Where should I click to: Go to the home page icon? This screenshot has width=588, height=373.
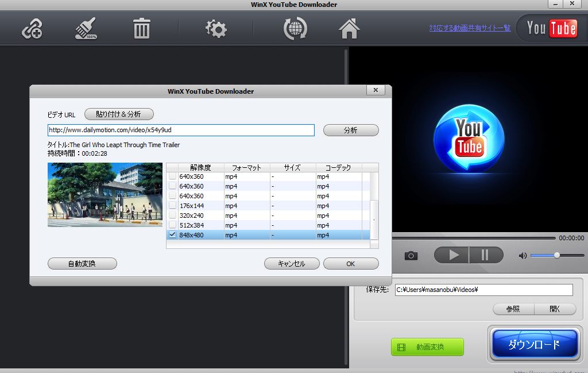349,29
